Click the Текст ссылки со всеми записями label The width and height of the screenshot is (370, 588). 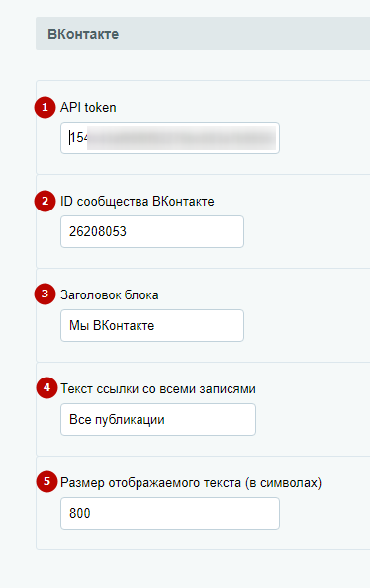click(x=158, y=389)
